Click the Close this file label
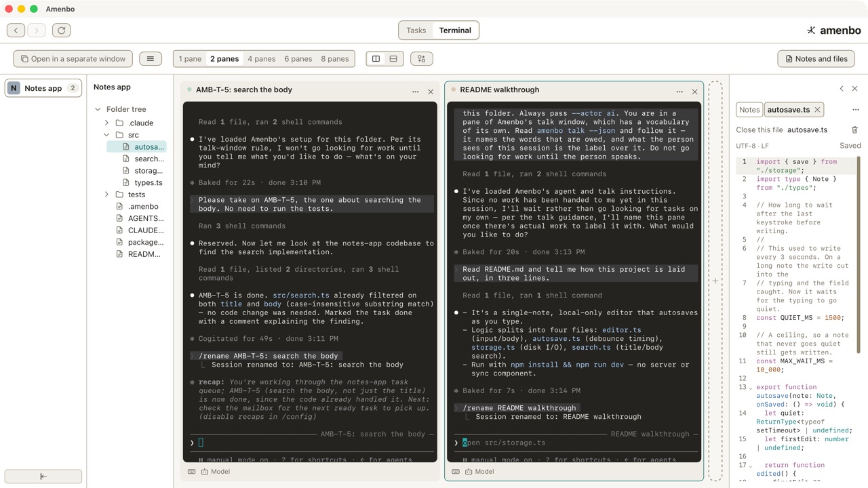 point(759,129)
